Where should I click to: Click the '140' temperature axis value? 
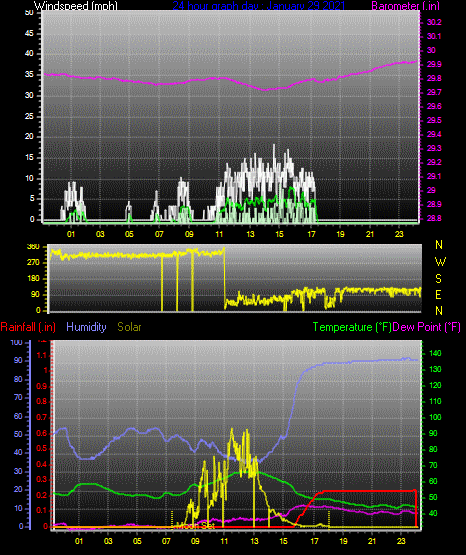click(435, 354)
